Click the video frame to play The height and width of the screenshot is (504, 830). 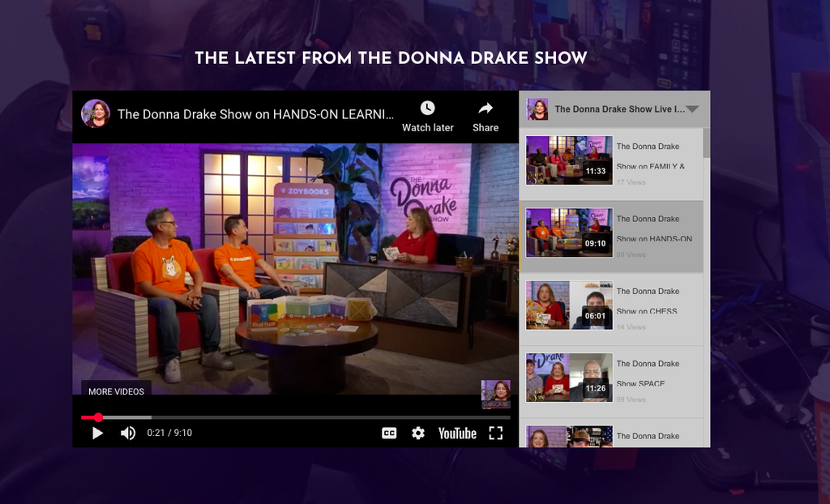[x=295, y=269]
